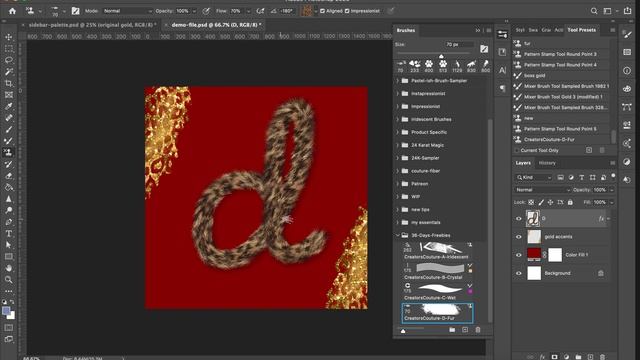Delete brush with Brushes panel trash icon

[478, 330]
